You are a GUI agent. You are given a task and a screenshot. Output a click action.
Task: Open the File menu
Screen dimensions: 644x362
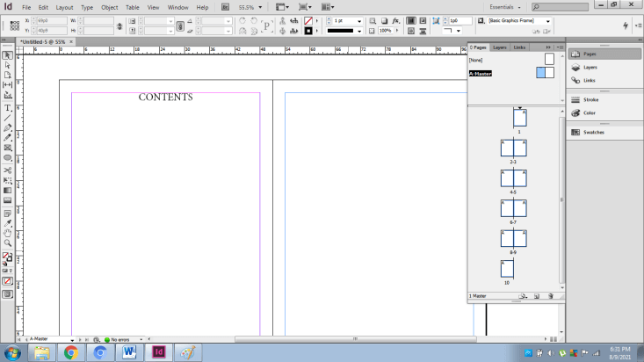(26, 7)
